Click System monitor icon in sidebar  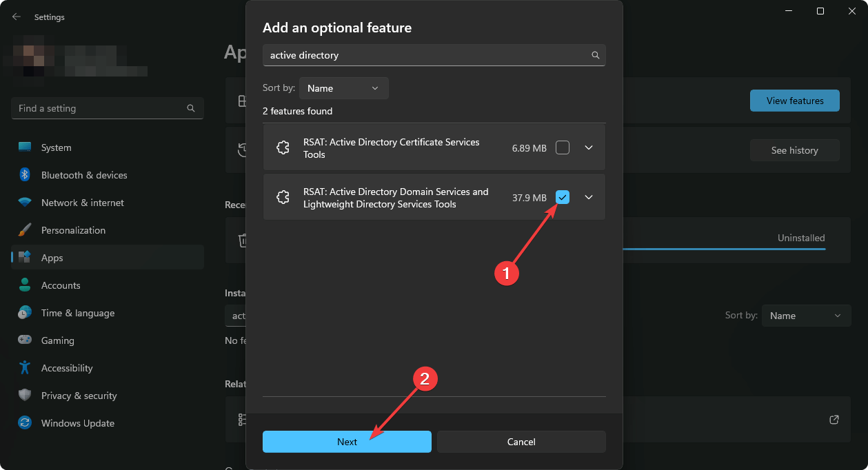[x=25, y=147]
